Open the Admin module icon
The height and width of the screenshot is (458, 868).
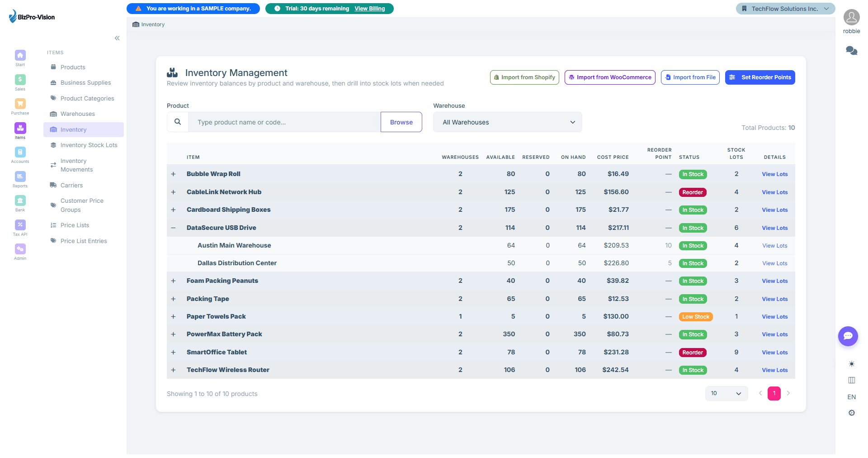20,249
